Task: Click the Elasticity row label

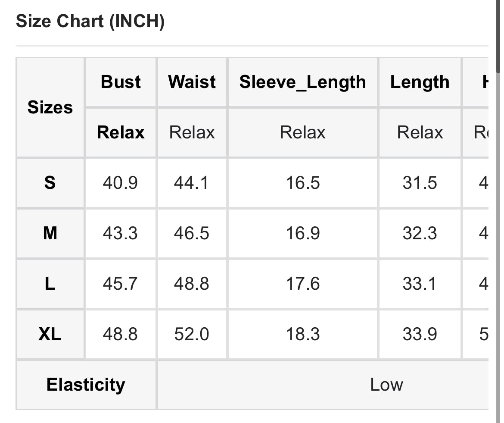Action: click(x=86, y=385)
